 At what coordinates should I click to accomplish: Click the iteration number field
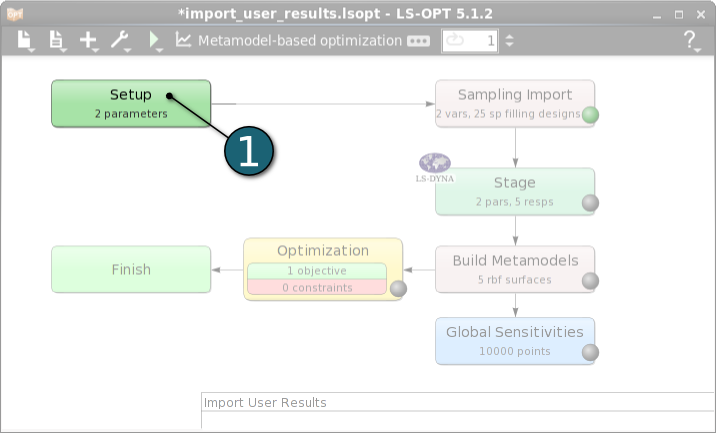pos(469,41)
